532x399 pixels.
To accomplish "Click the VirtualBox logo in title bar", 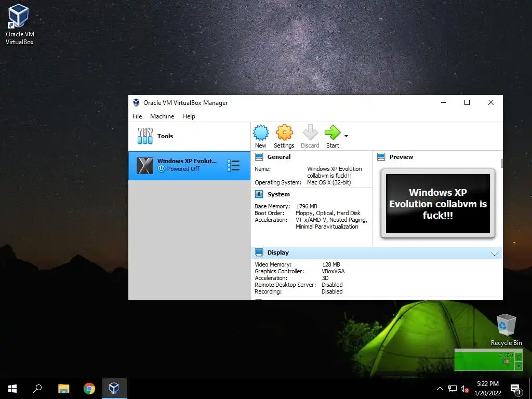I will pyautogui.click(x=136, y=102).
